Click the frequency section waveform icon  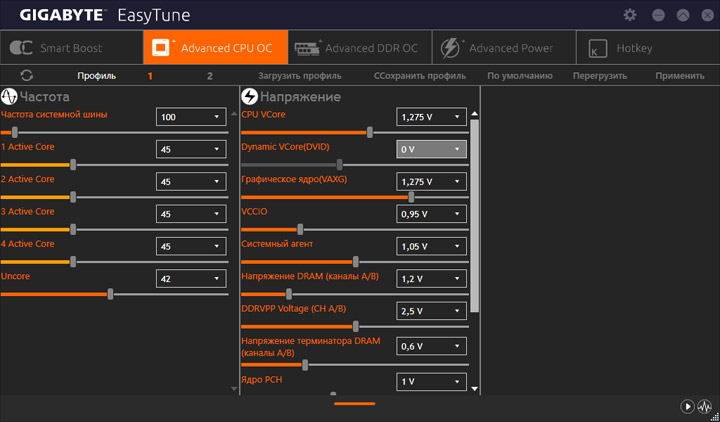[x=9, y=97]
